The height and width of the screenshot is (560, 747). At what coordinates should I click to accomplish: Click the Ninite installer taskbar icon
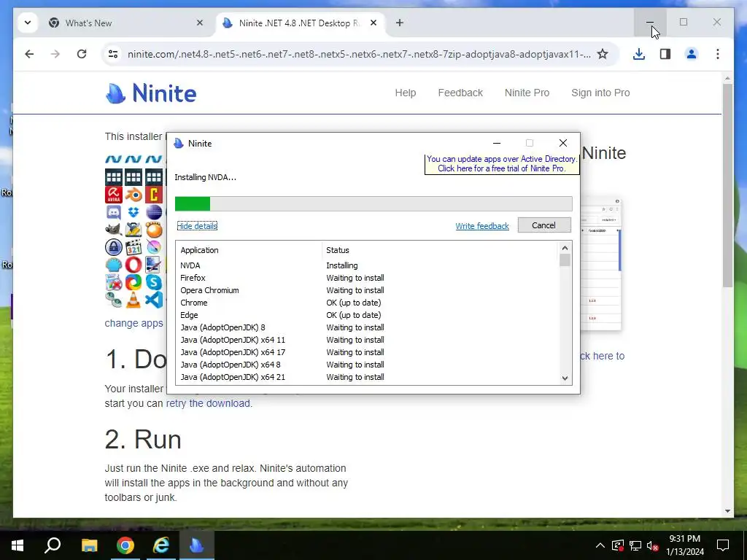[196, 545]
